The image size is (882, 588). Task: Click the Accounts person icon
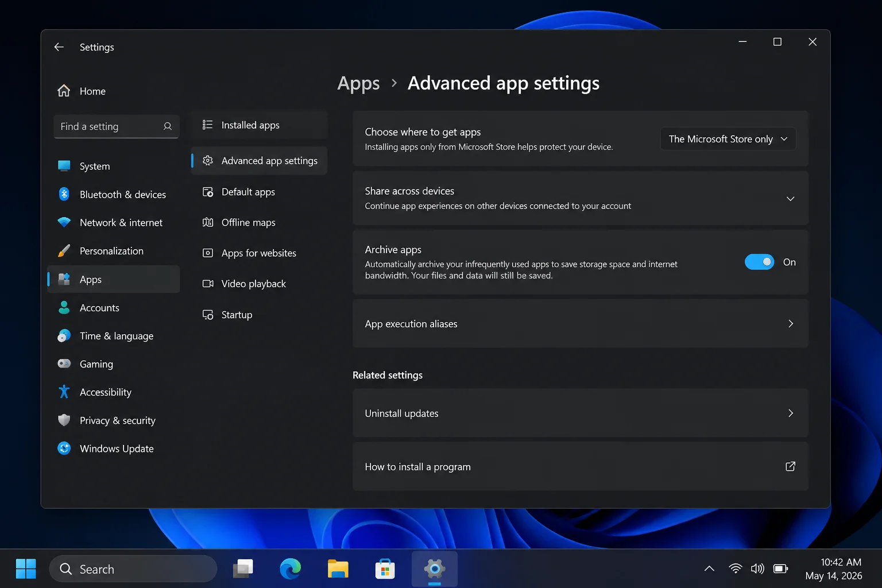pos(64,308)
